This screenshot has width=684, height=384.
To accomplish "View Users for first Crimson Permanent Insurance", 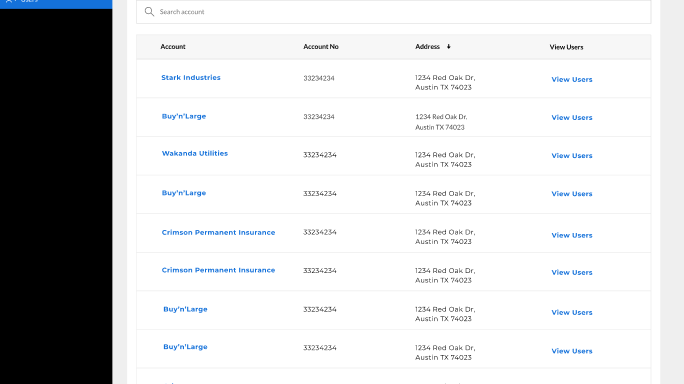I will point(571,235).
